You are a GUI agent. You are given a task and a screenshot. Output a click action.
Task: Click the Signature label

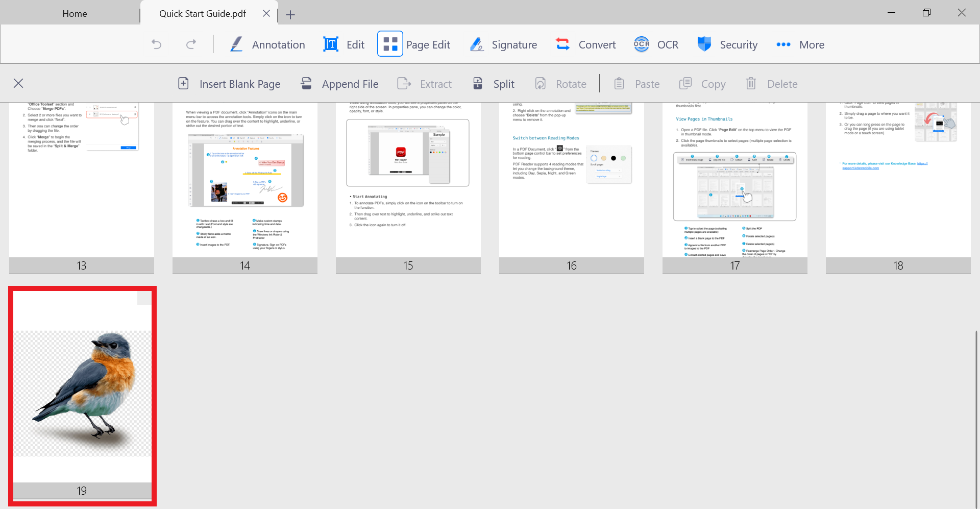click(514, 45)
